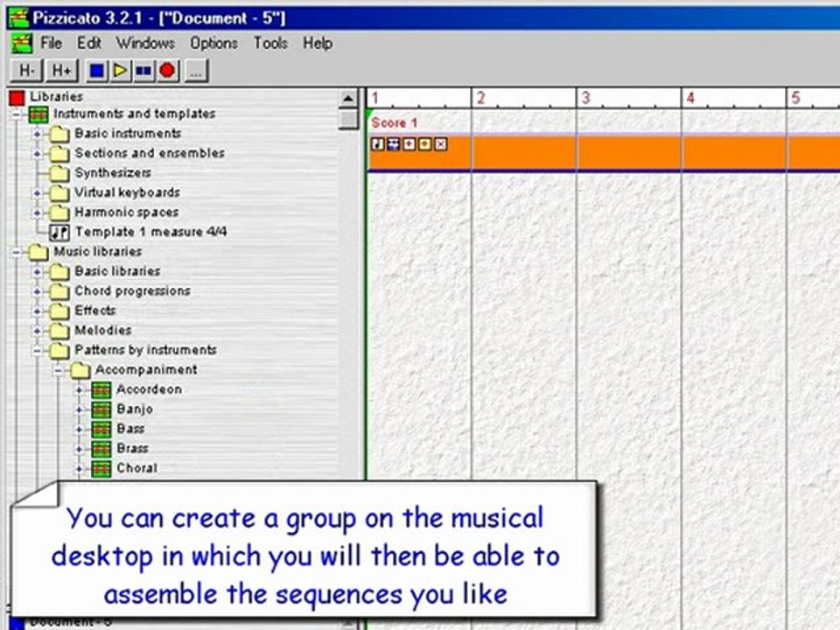This screenshot has height=630, width=840.
Task: Click the library panel scroll up arrow
Action: [x=348, y=99]
